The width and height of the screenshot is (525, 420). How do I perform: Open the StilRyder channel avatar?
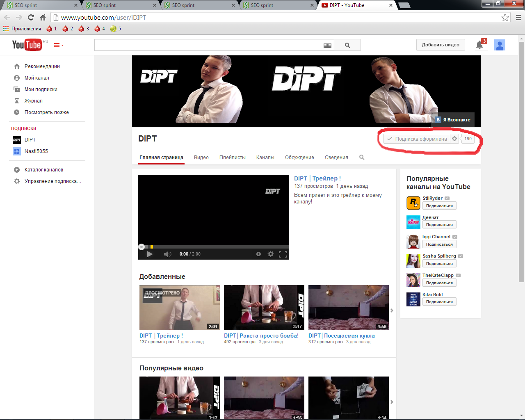(x=413, y=203)
